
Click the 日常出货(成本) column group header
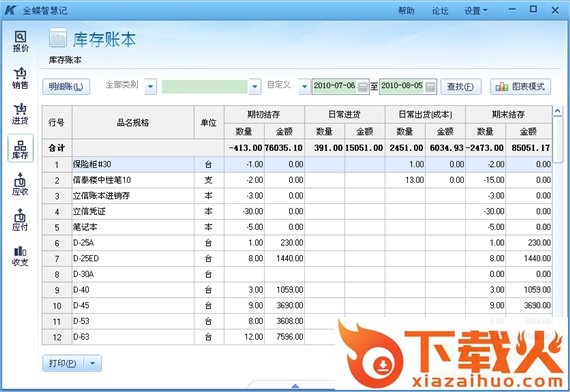425,115
